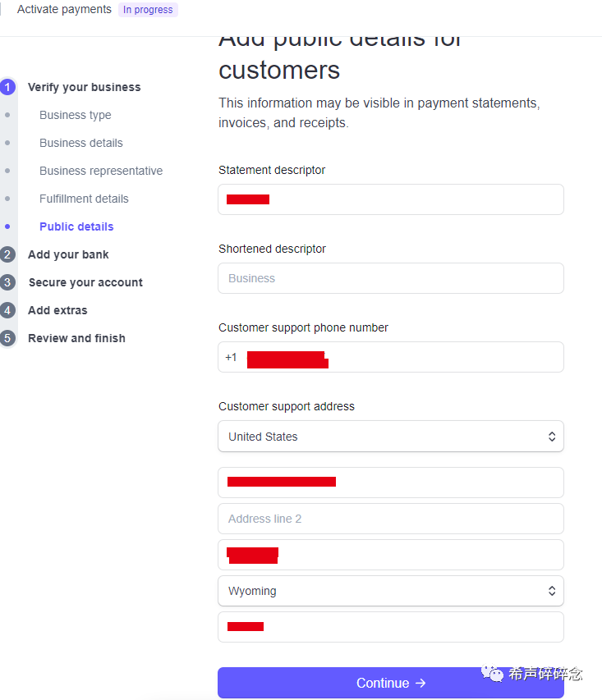
Task: Click the step 1 circle icon
Action: 8,87
